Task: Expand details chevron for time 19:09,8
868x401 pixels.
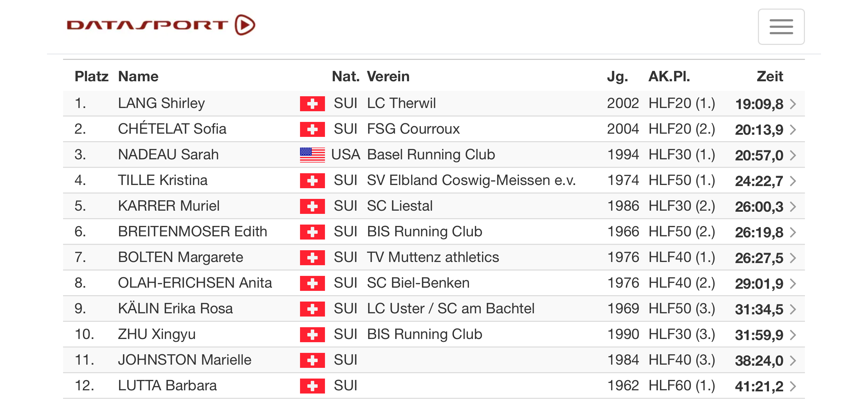Action: pos(793,104)
